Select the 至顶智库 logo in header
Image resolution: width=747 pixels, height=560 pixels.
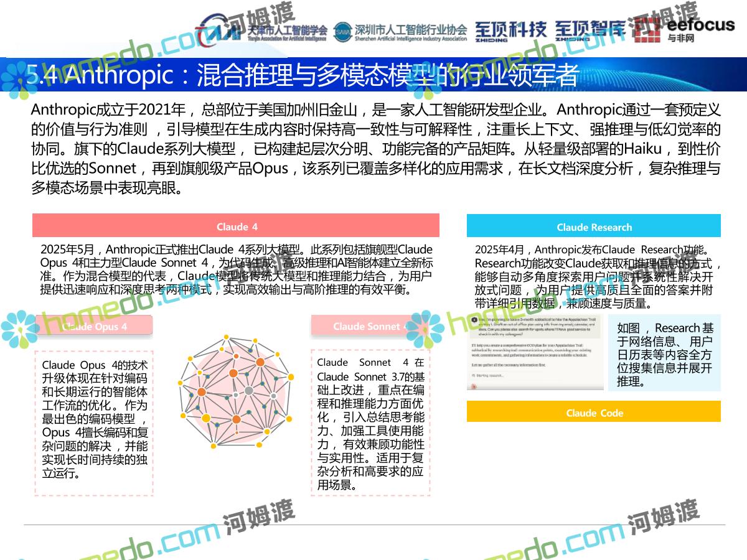click(589, 30)
